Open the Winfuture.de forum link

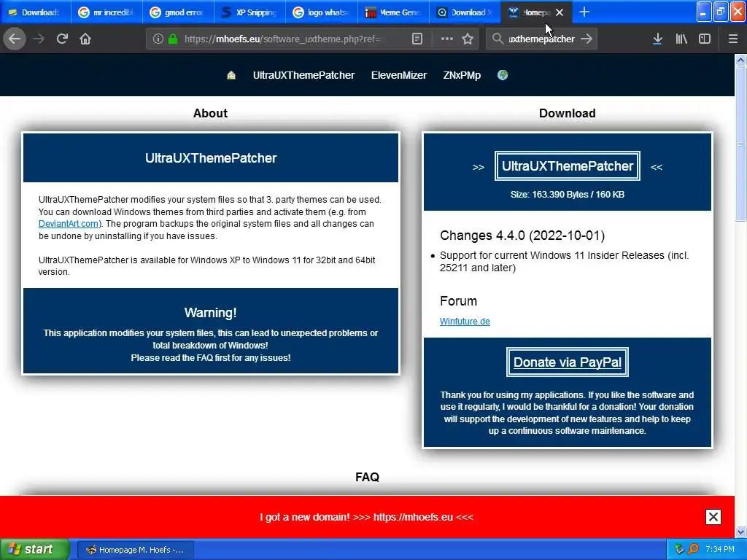point(465,322)
